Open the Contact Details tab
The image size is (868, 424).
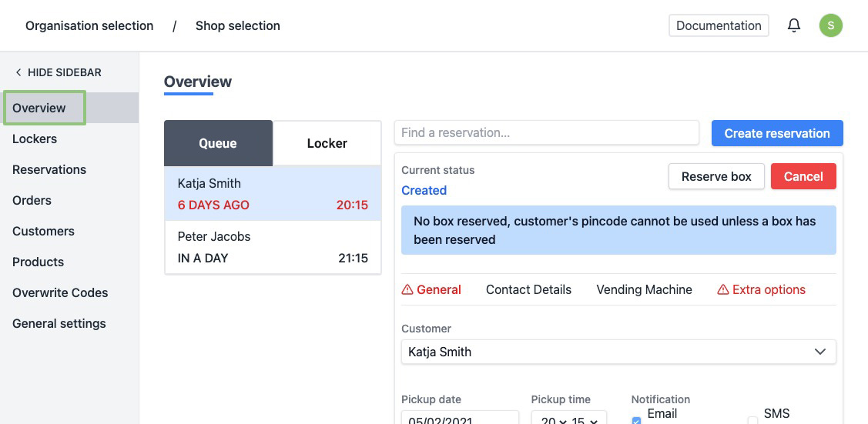(528, 290)
